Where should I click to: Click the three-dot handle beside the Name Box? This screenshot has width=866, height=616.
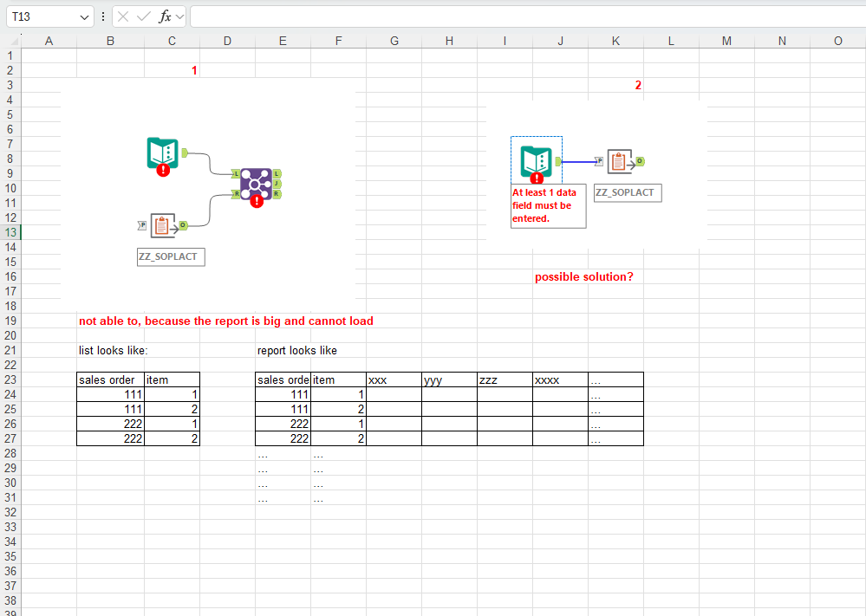tap(103, 17)
